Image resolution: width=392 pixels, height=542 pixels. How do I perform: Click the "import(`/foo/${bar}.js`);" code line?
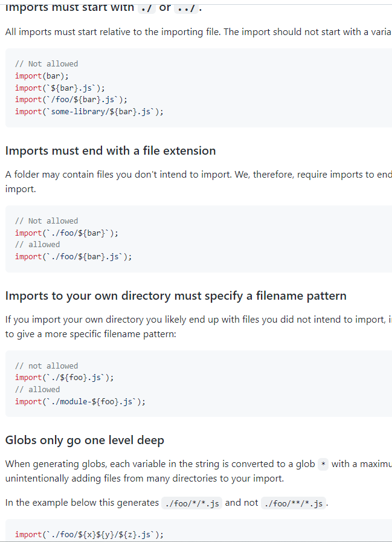[71, 100]
